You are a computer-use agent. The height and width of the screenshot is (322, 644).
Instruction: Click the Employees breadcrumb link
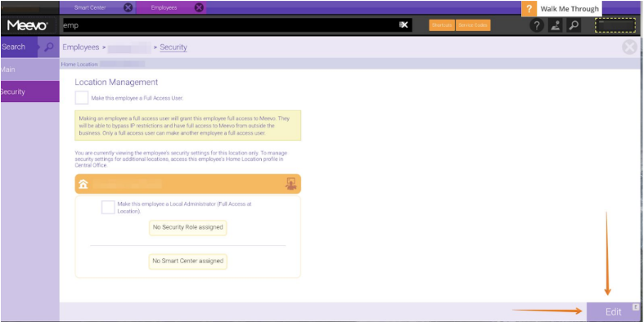(81, 47)
